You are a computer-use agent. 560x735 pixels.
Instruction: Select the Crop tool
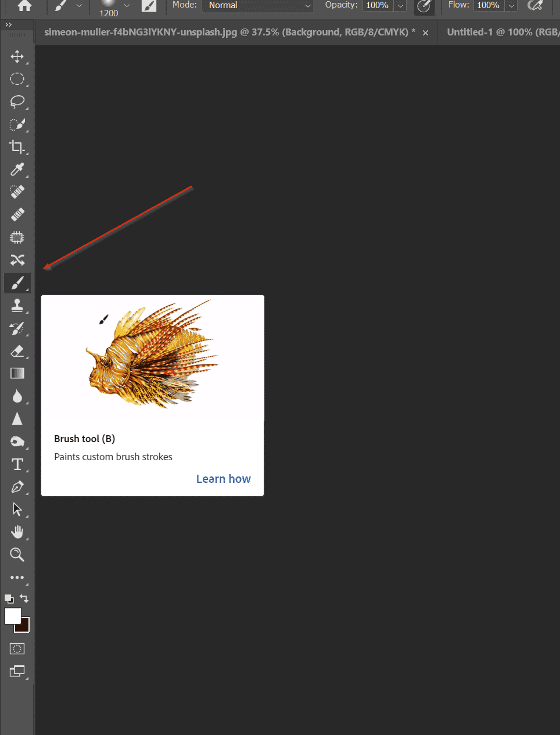[17, 147]
